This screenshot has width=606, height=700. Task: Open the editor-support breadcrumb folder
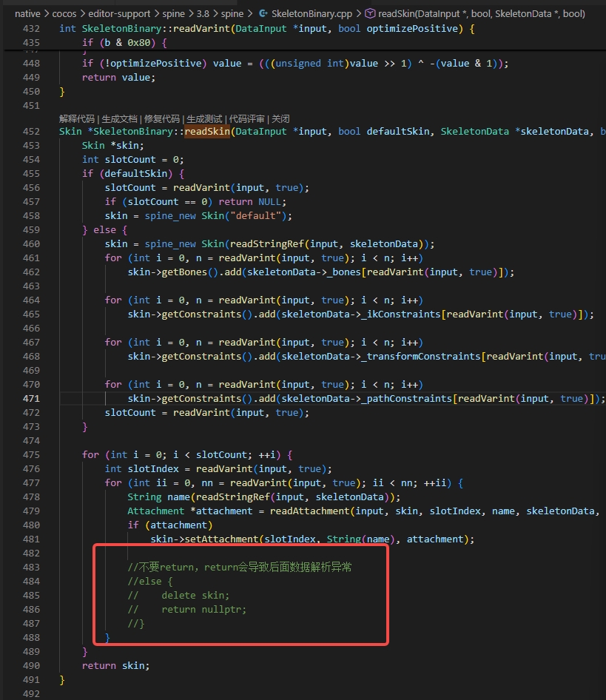tap(119, 14)
